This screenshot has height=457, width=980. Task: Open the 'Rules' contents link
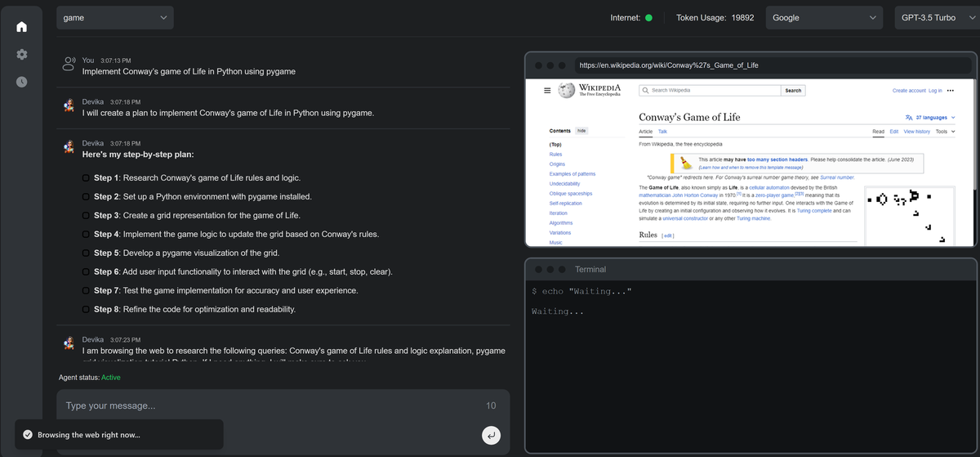[x=556, y=155]
